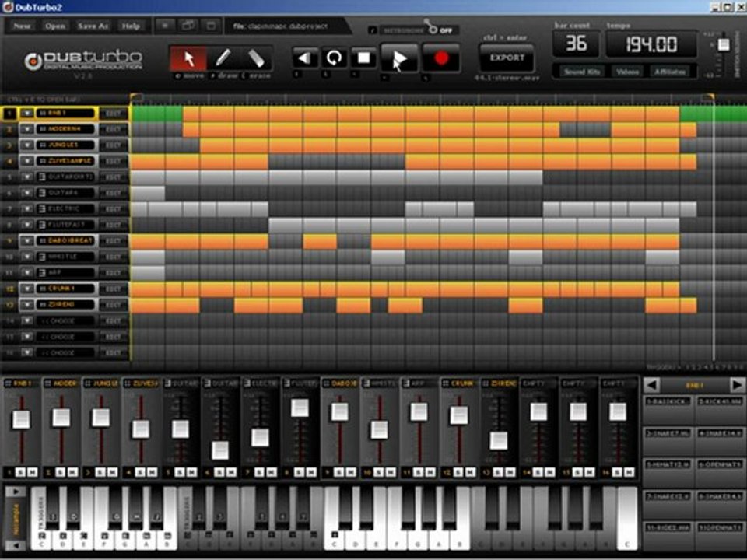
Task: Click the sequencer icon on WHISTLE track
Action: tap(42, 257)
